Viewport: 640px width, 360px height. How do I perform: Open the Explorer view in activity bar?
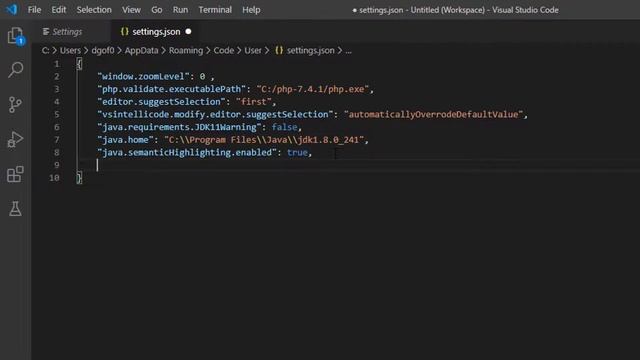(x=16, y=36)
